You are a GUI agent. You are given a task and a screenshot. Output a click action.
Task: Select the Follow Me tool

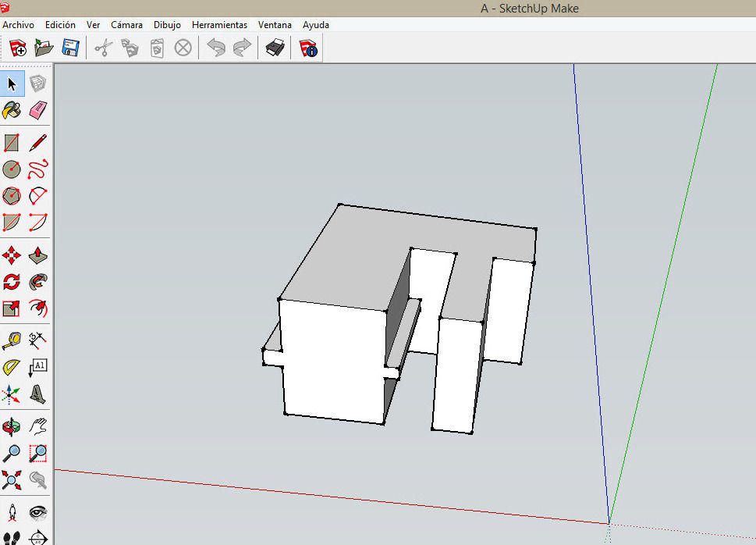pos(37,281)
